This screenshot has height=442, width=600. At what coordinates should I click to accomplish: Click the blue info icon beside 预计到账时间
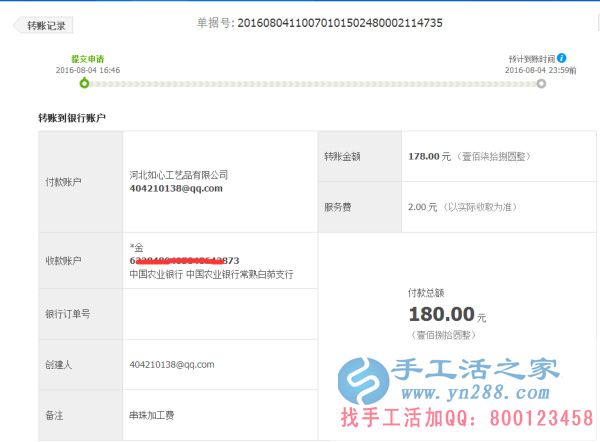(x=562, y=58)
